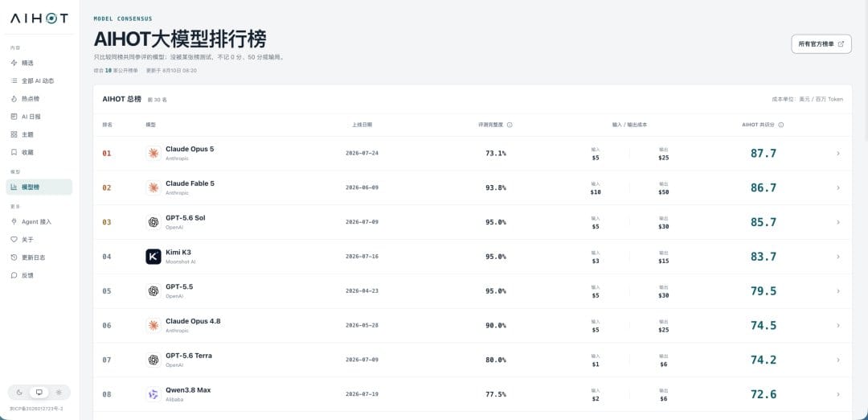Click the 83.7 consensus score
This screenshot has height=420, width=868.
pyautogui.click(x=764, y=257)
